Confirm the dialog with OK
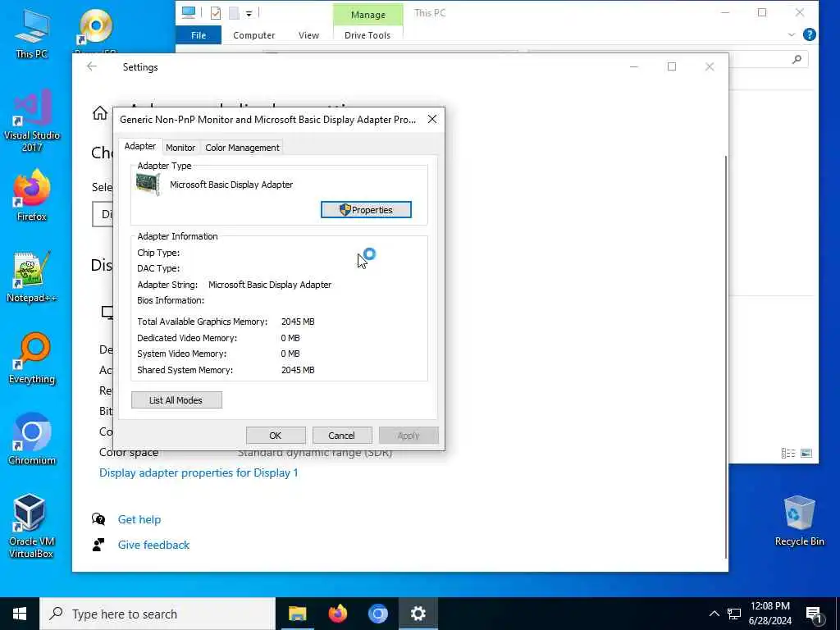Screen dimensions: 840x630 click(x=276, y=436)
